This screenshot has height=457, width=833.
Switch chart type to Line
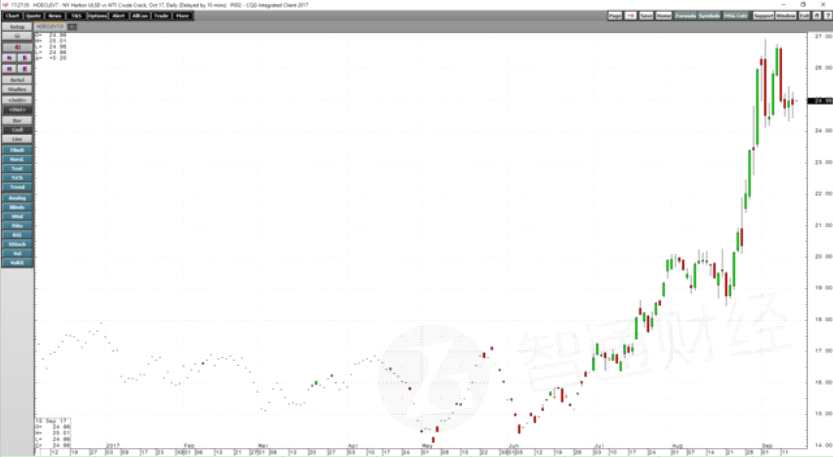pyautogui.click(x=17, y=139)
